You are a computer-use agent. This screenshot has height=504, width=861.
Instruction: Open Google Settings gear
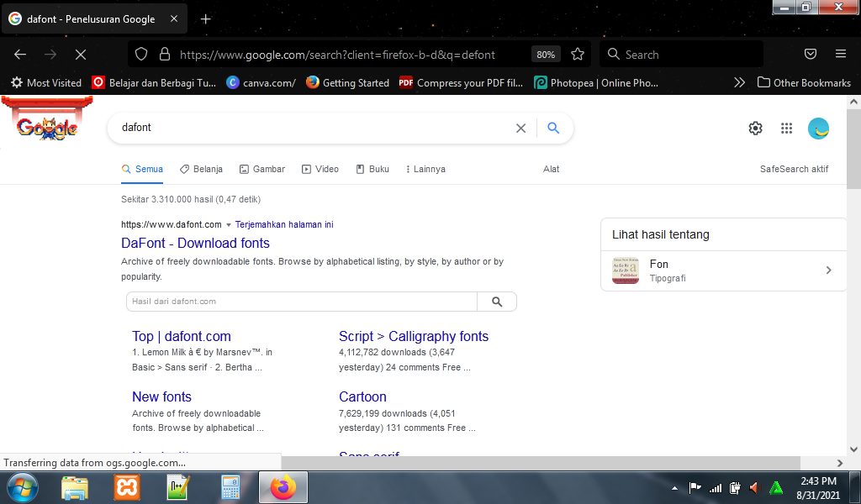click(755, 128)
